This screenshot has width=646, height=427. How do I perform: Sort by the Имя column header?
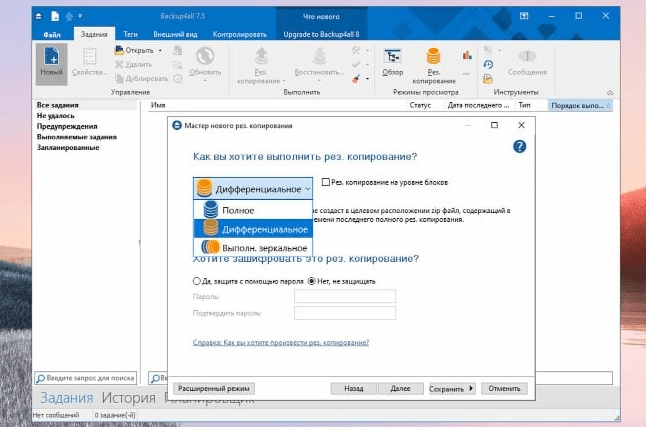[158, 106]
